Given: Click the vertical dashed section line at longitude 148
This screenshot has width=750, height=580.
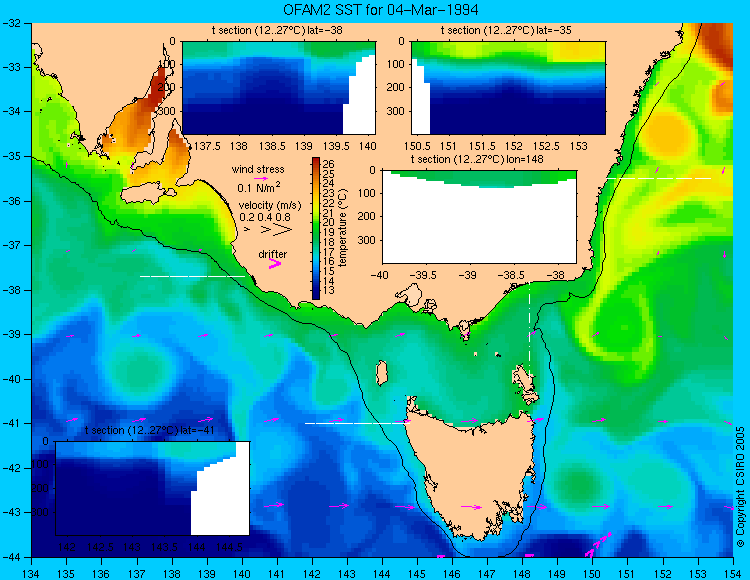Looking at the screenshot, I should click(x=529, y=328).
